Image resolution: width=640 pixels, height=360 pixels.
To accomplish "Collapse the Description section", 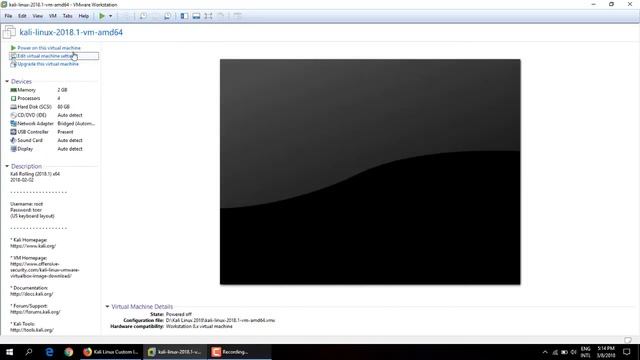I will [x=7, y=166].
